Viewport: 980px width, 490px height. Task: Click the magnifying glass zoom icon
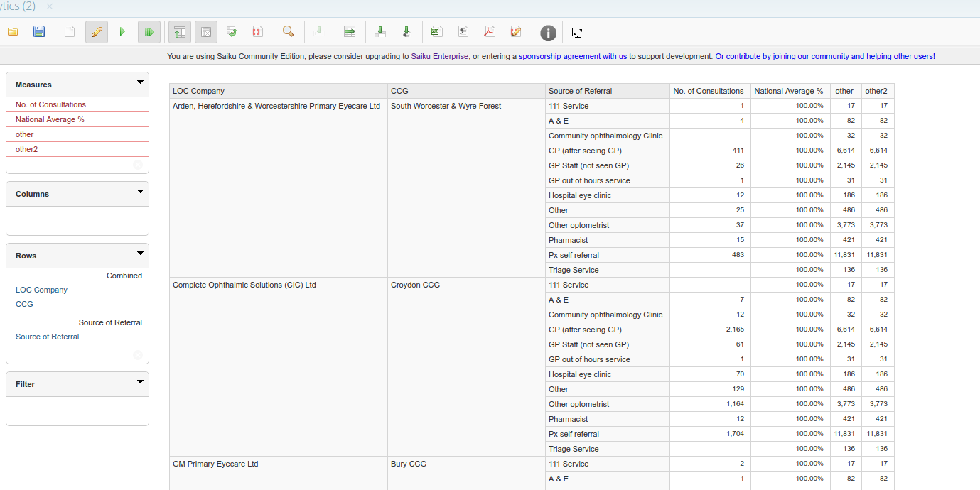[x=288, y=32]
